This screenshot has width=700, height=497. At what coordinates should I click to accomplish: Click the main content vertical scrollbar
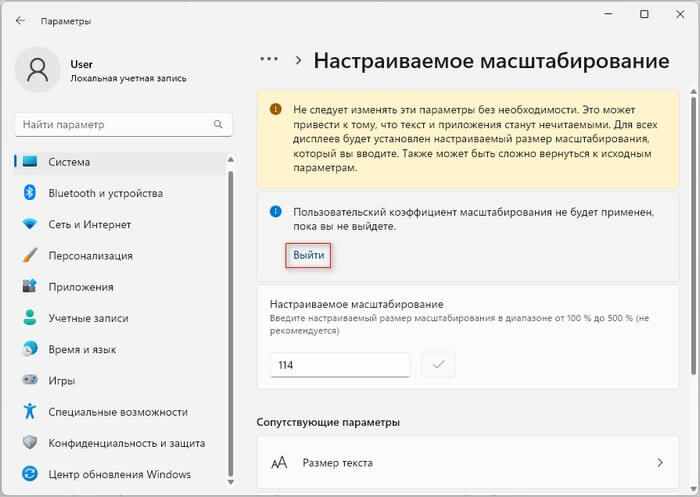[693, 237]
